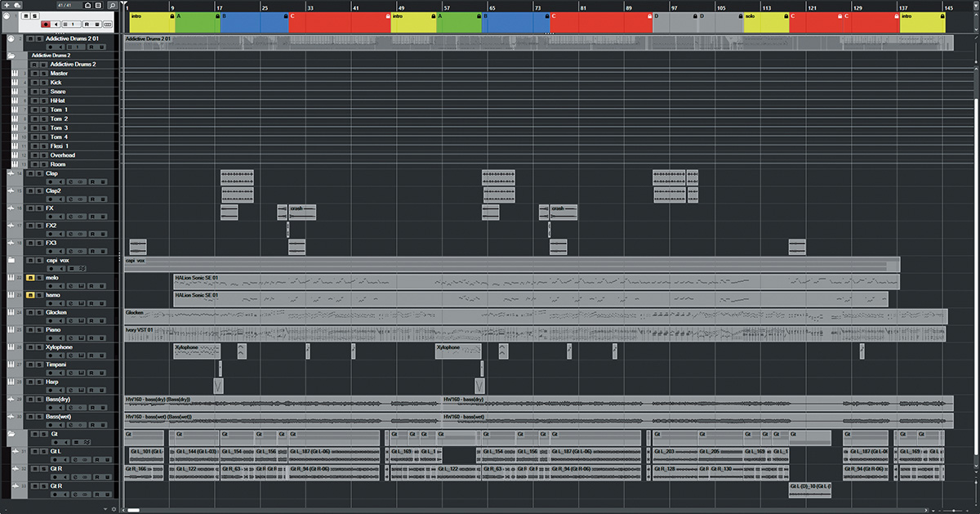Enable Write automation on FX3 track

coord(103,251)
